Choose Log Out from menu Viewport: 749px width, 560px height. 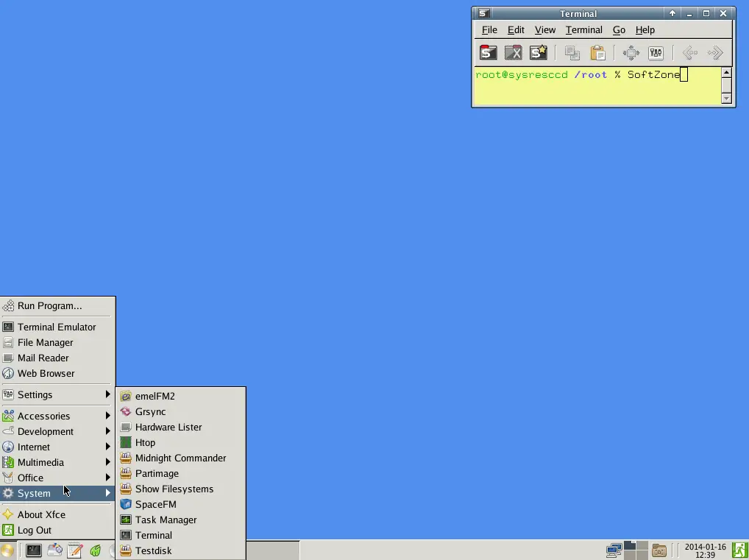(x=57, y=530)
